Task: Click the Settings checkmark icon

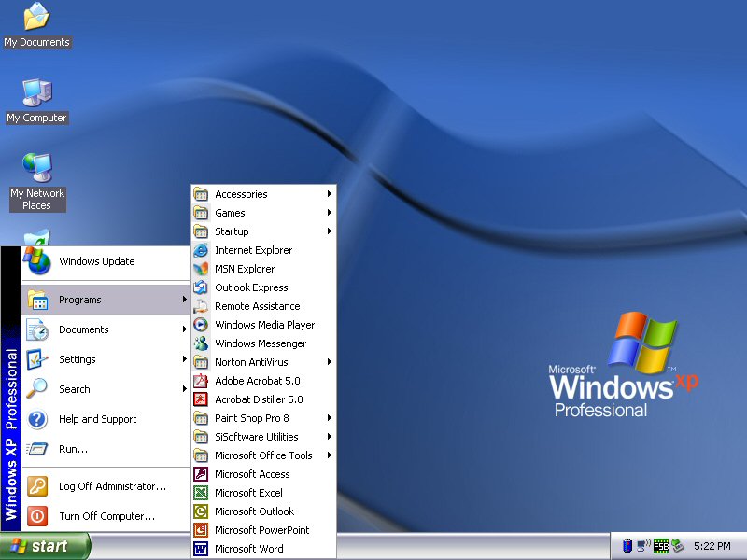Action: 37,359
